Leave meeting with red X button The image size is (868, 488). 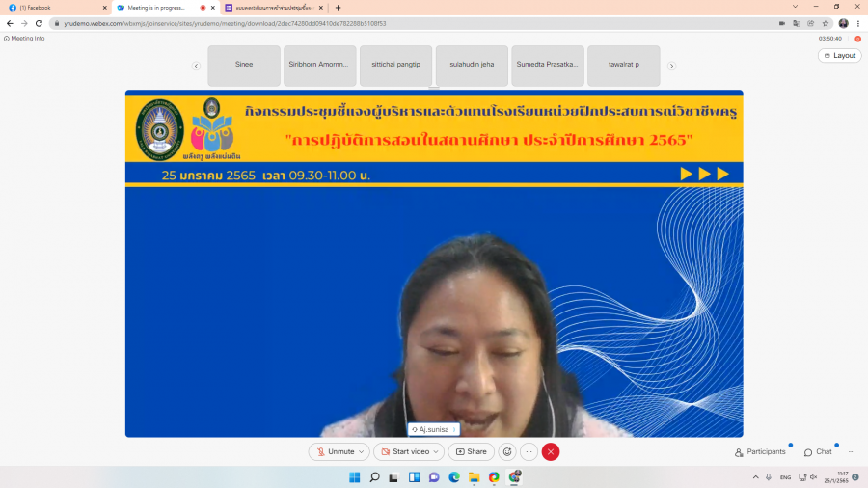[551, 451]
